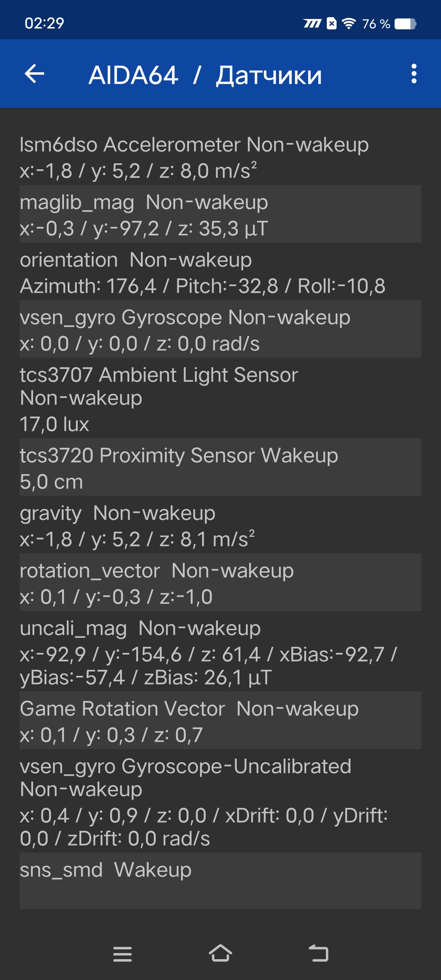Select the maglib_mag sensor row
Image resolution: width=441 pixels, height=980 pixels.
tap(220, 214)
